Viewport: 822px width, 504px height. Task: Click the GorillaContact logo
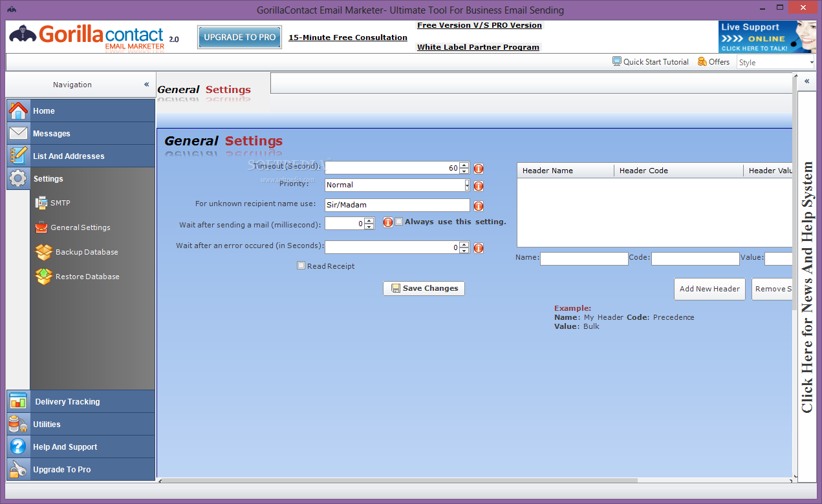[86, 37]
